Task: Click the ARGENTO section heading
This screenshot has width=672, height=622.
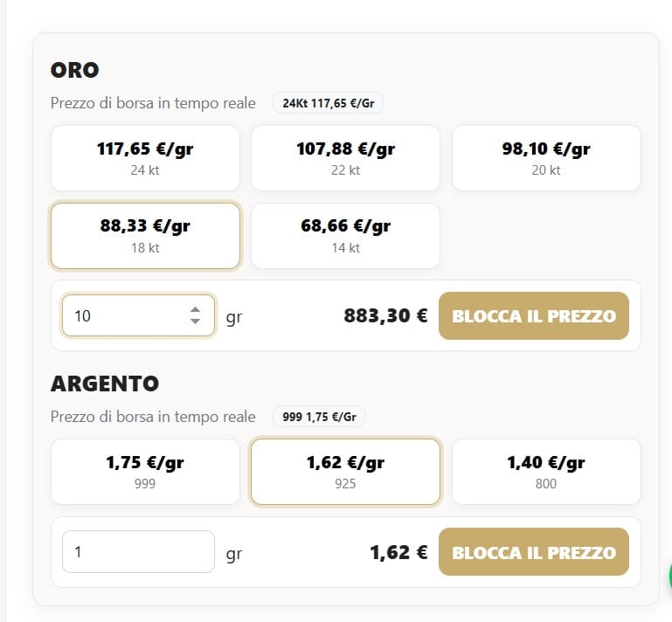Action: (x=105, y=384)
